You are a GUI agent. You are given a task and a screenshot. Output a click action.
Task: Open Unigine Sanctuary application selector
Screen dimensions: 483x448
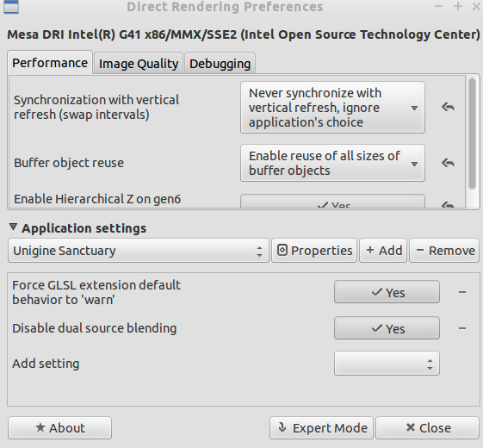pyautogui.click(x=139, y=251)
